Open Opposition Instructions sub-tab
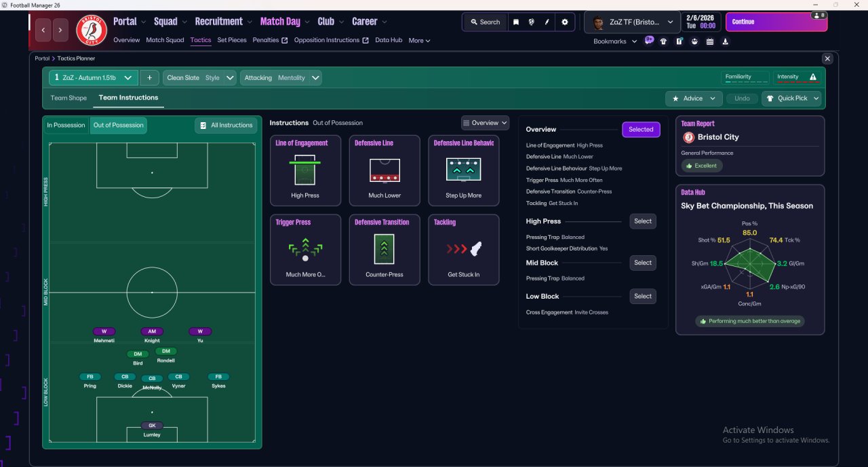 point(332,40)
